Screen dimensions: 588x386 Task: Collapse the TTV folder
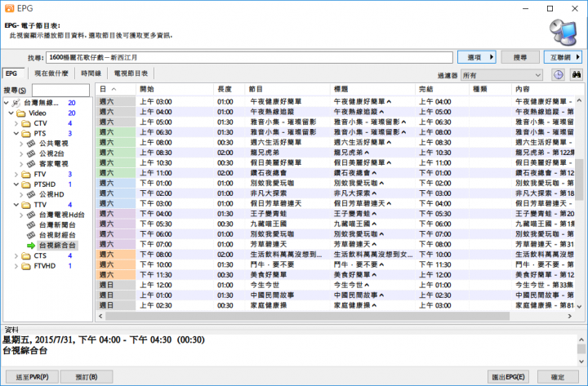(16, 205)
